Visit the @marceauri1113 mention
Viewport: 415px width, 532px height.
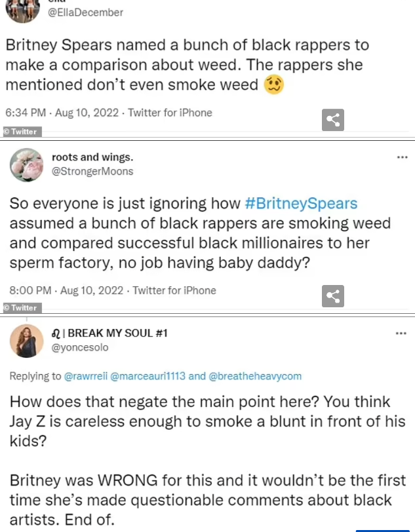[x=151, y=376]
